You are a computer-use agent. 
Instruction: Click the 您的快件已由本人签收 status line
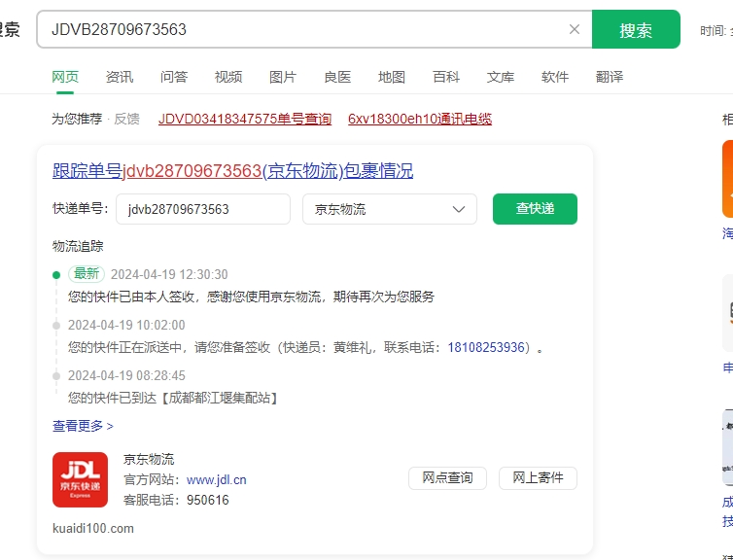click(x=251, y=297)
